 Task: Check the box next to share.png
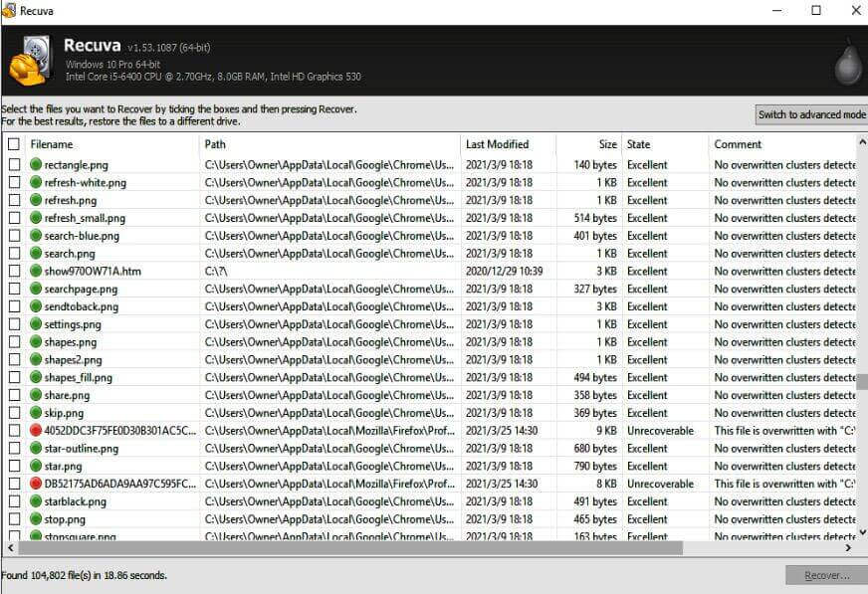14,395
